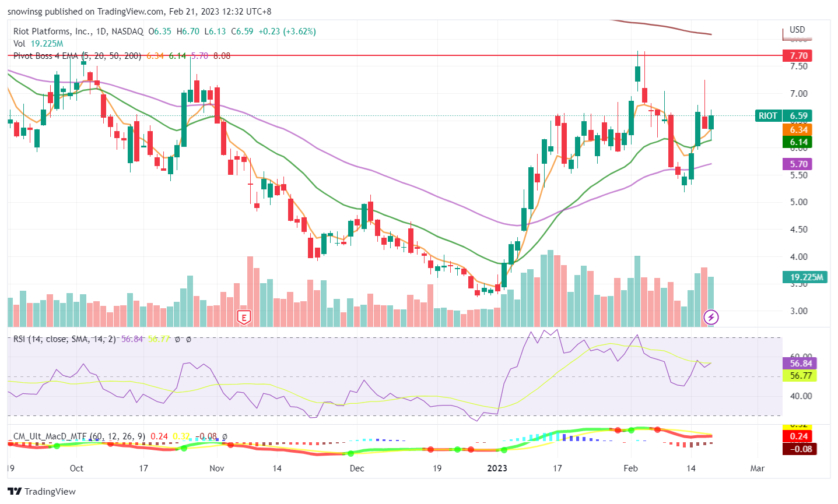
Task: Click the RIOT price label tag
Action: tap(767, 116)
